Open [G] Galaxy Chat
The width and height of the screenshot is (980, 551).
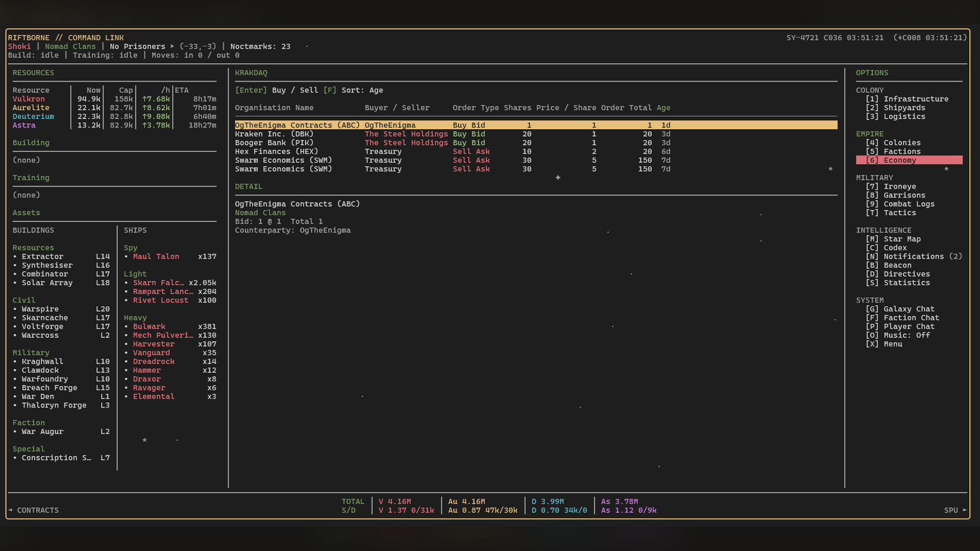tap(900, 309)
